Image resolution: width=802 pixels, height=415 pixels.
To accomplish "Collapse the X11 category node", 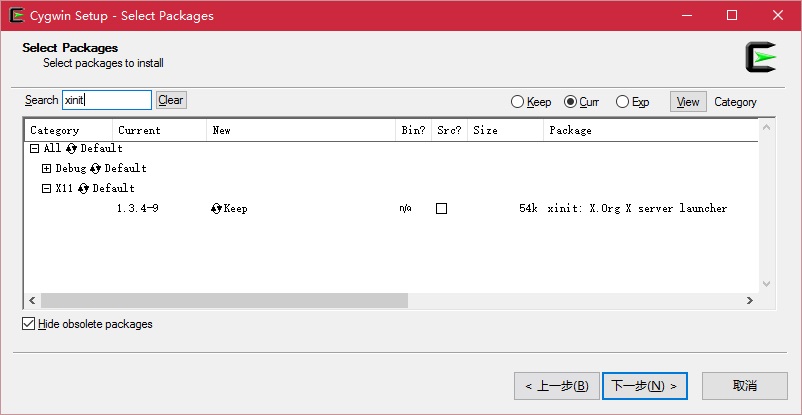I will point(47,188).
